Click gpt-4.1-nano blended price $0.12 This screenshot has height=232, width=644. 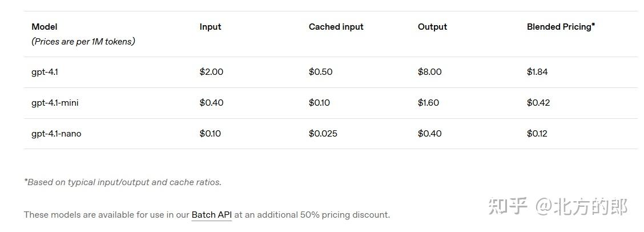537,134
